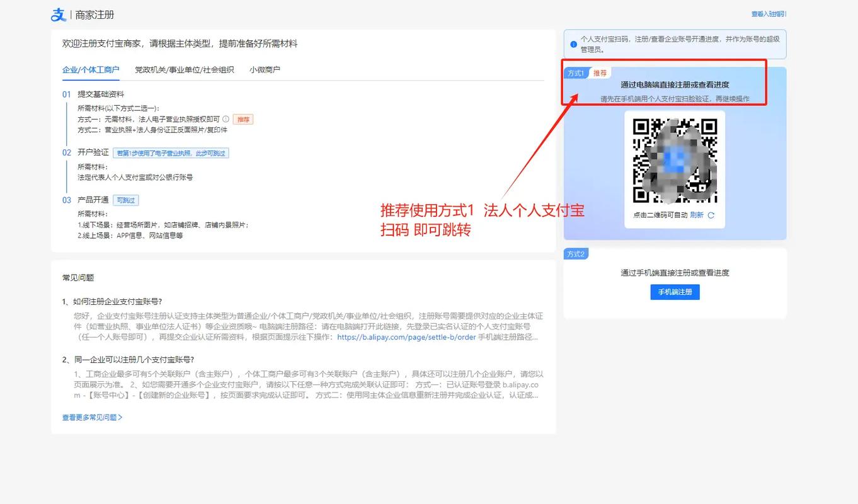The image size is (858, 504).
Task: Click the Alipay logo in the header
Action: (58, 14)
